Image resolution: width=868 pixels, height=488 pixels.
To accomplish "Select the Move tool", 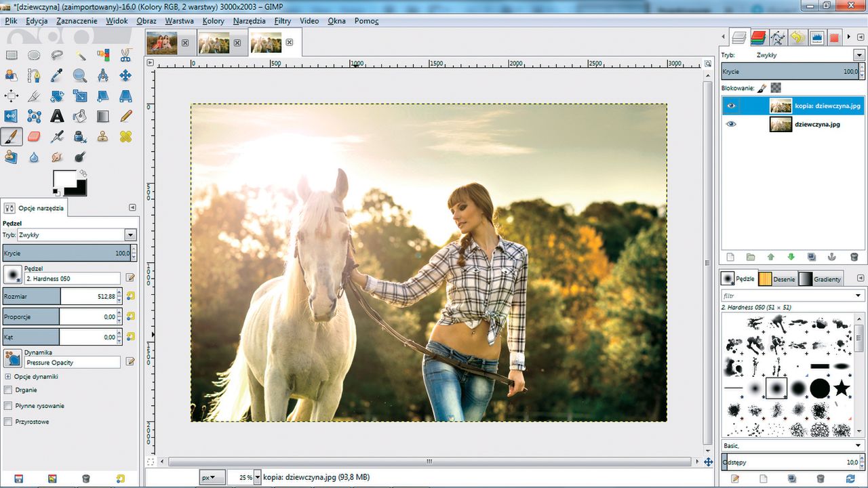I will tap(125, 76).
